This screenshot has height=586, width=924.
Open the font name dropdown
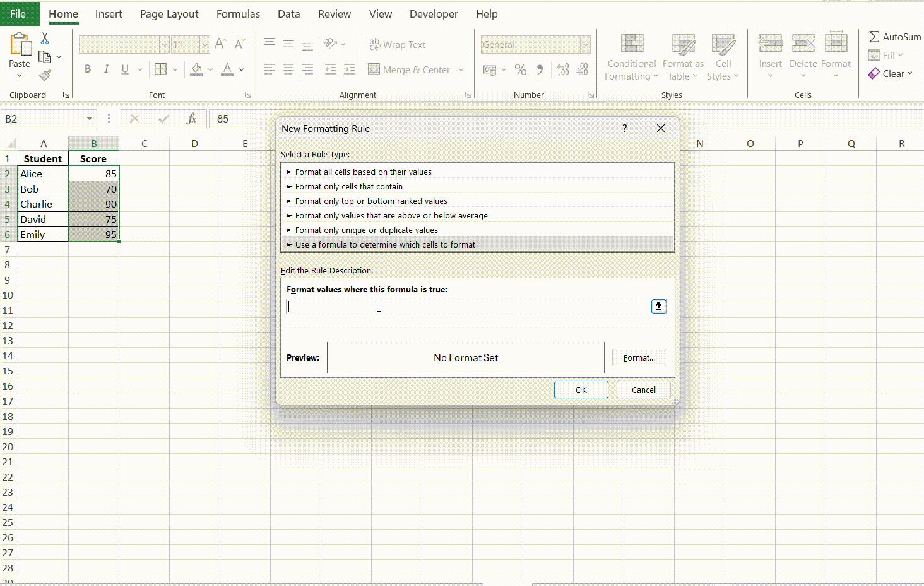165,44
